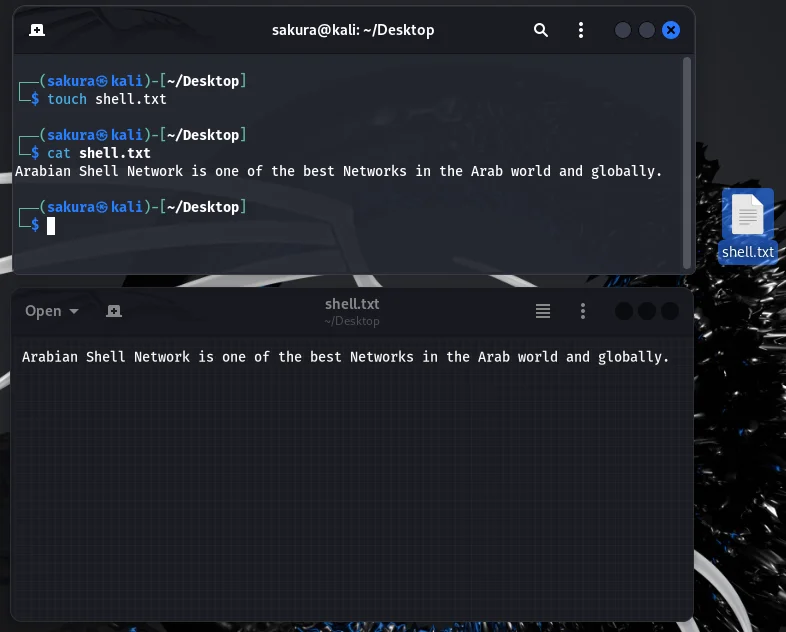The width and height of the screenshot is (786, 632).
Task: Close the terminal window
Action: coord(671,30)
